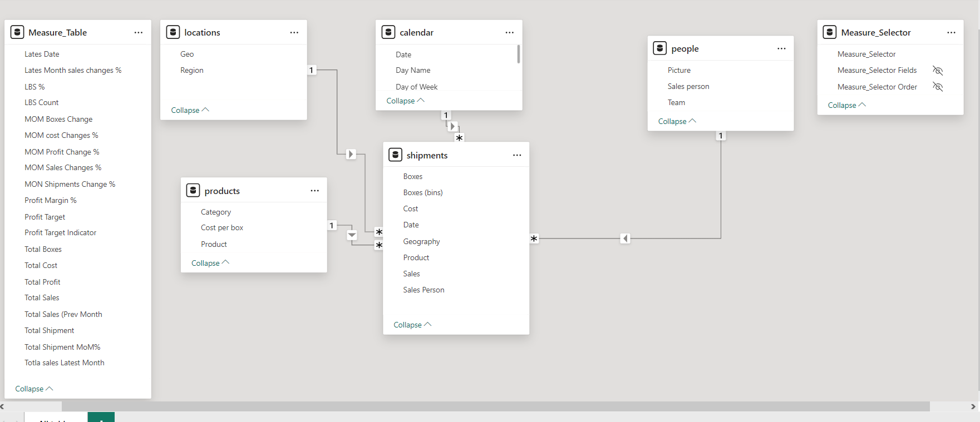
Task: Collapse the Measure_Table field list
Action: pyautogui.click(x=33, y=389)
